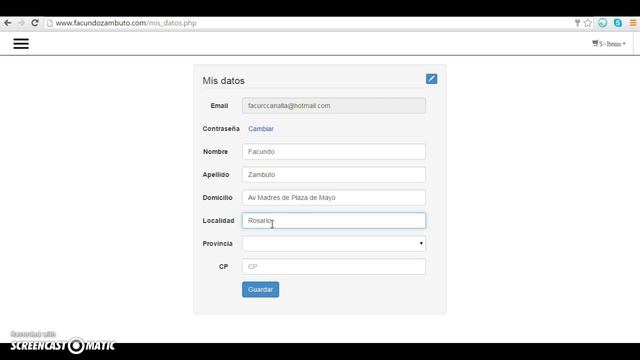Open the Chrome menu with the orange bars icon
Image resolution: width=640 pixels, height=360 pixels.
coord(633,23)
